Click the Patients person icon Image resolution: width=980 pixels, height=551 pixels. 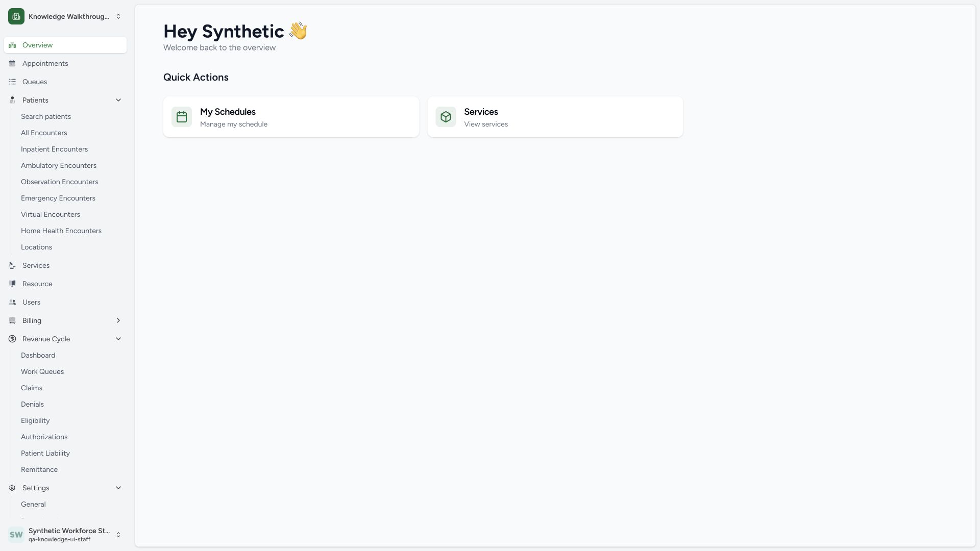pos(12,100)
